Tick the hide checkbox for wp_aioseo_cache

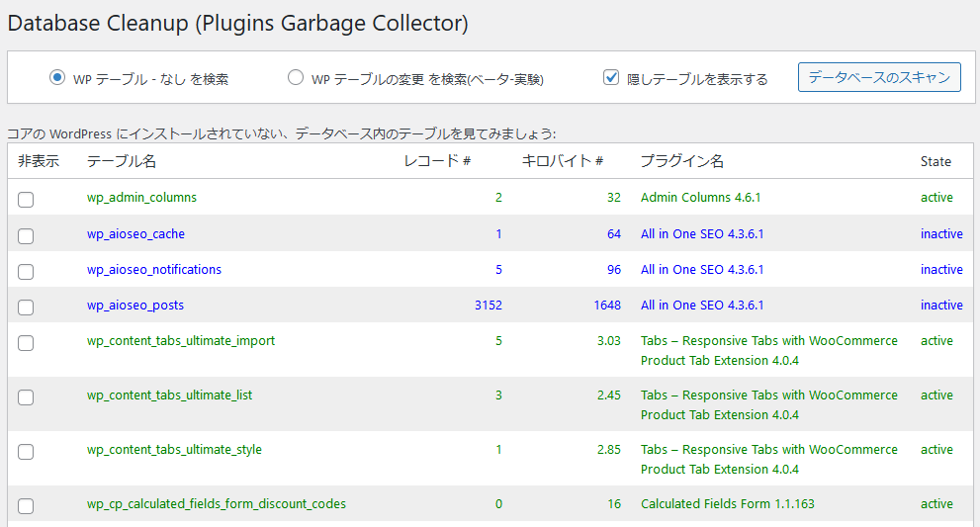click(x=26, y=236)
